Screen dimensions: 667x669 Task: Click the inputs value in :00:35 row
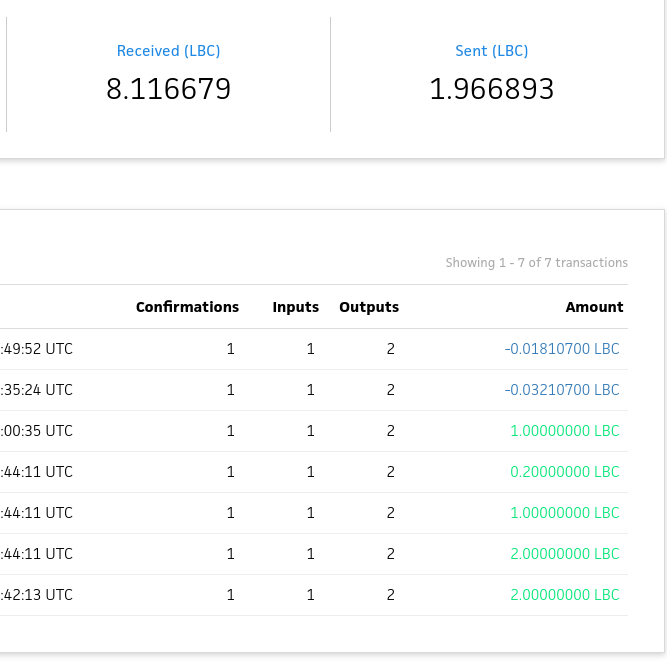(311, 430)
